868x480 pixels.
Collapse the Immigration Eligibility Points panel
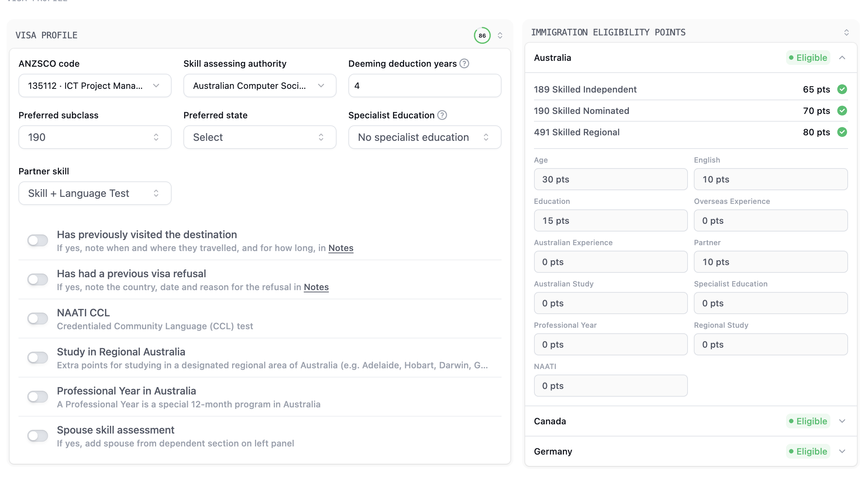[846, 32]
